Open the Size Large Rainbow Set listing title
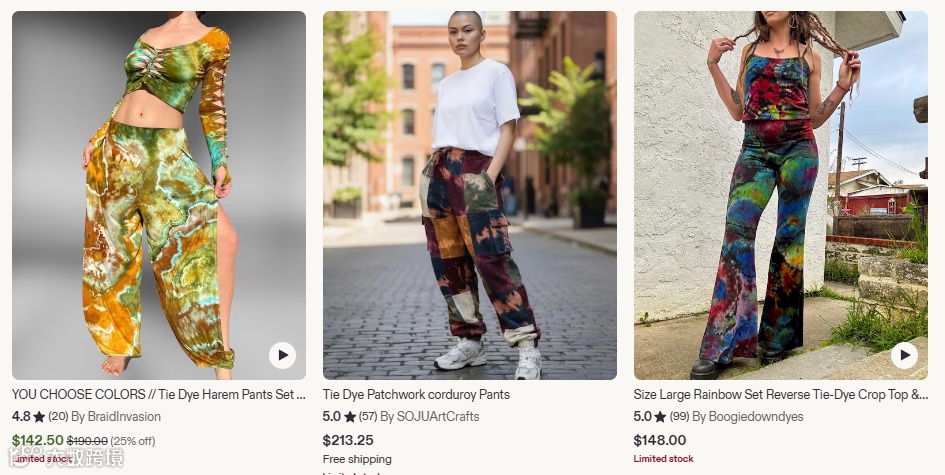 point(780,395)
